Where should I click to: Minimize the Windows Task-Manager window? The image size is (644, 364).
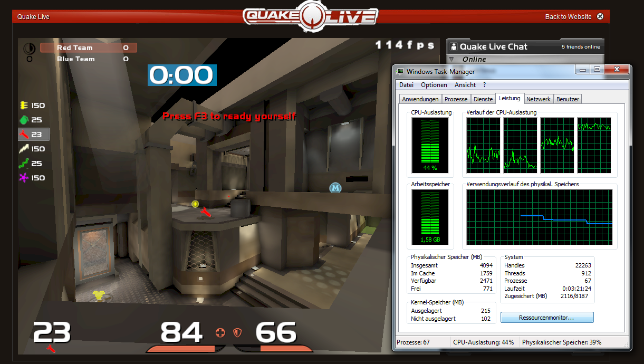pyautogui.click(x=583, y=70)
